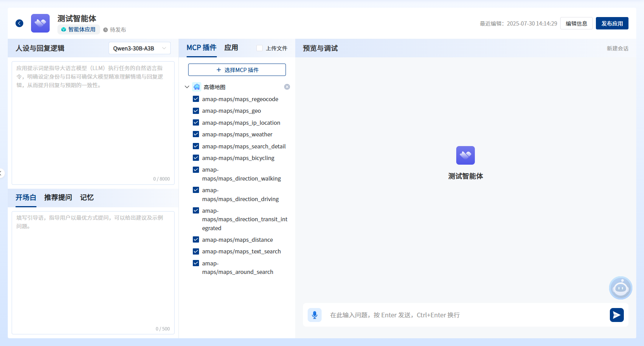Click the send message arrow icon
This screenshot has height=346, width=644.
pyautogui.click(x=616, y=315)
